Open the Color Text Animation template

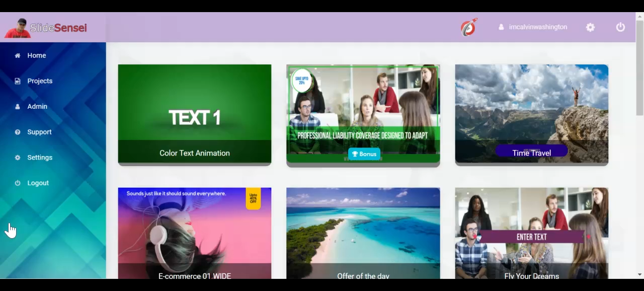(195, 114)
